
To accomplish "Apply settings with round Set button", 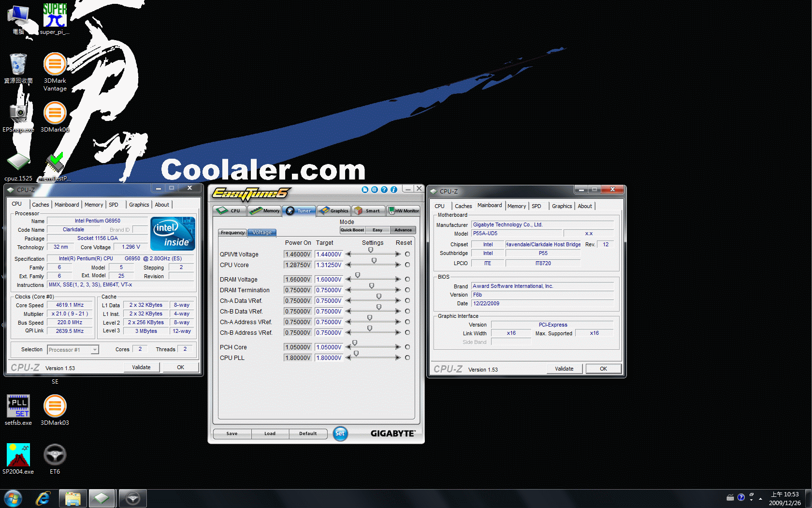I will tap(340, 433).
